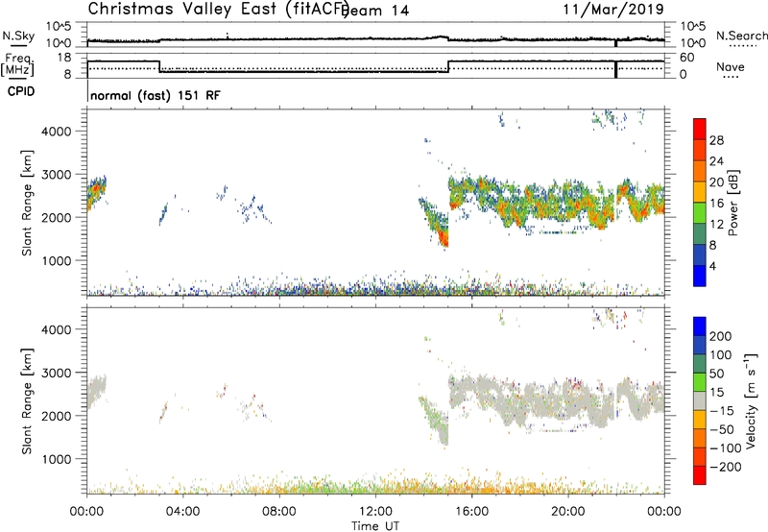Click the 'Velocity [m s-1]' colorbar title
768x532 pixels.
751,401
